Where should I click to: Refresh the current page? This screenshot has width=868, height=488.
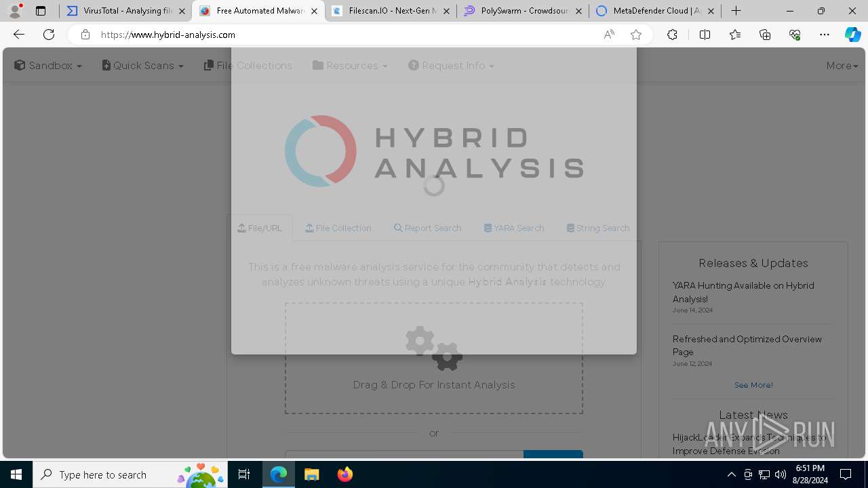(x=49, y=35)
